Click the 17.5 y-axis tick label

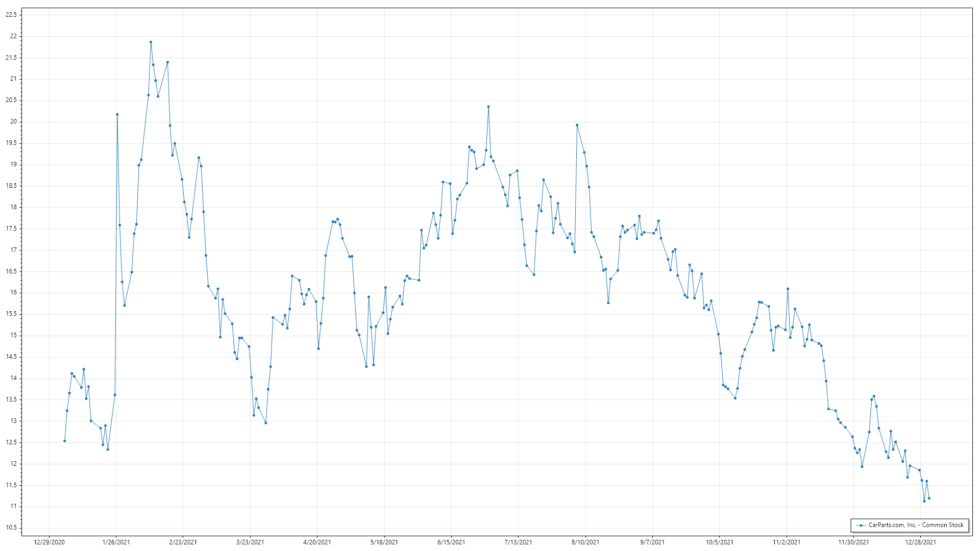[11, 229]
